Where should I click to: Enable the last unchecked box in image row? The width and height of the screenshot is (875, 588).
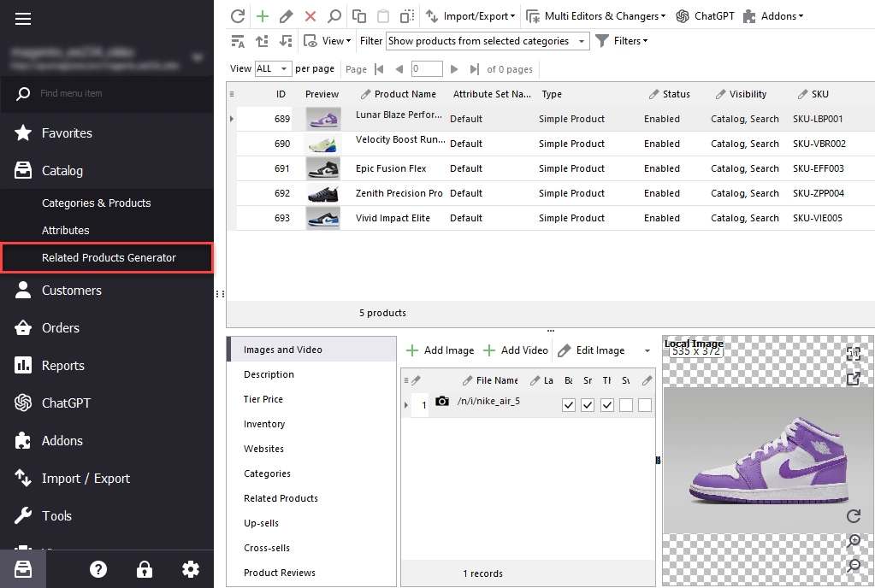pyautogui.click(x=645, y=405)
